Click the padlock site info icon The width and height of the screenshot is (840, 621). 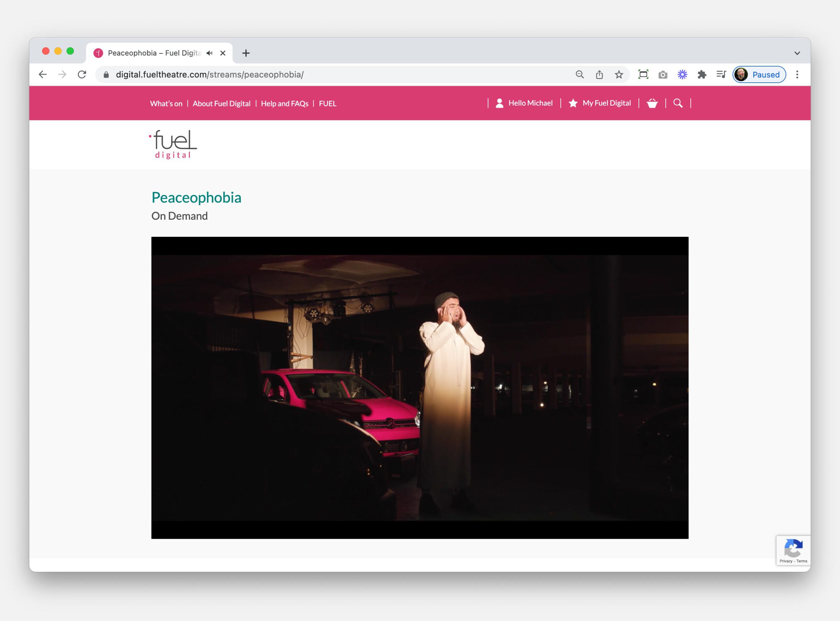coord(106,75)
